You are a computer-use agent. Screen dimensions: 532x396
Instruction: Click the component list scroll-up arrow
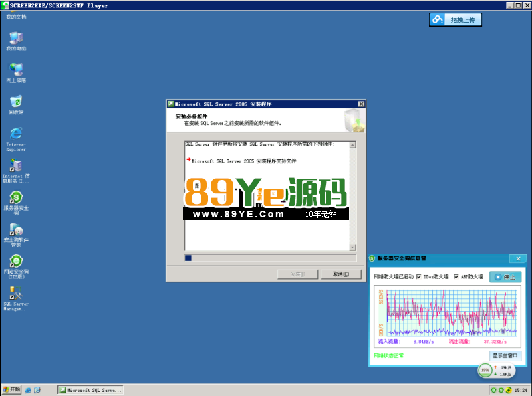point(353,145)
